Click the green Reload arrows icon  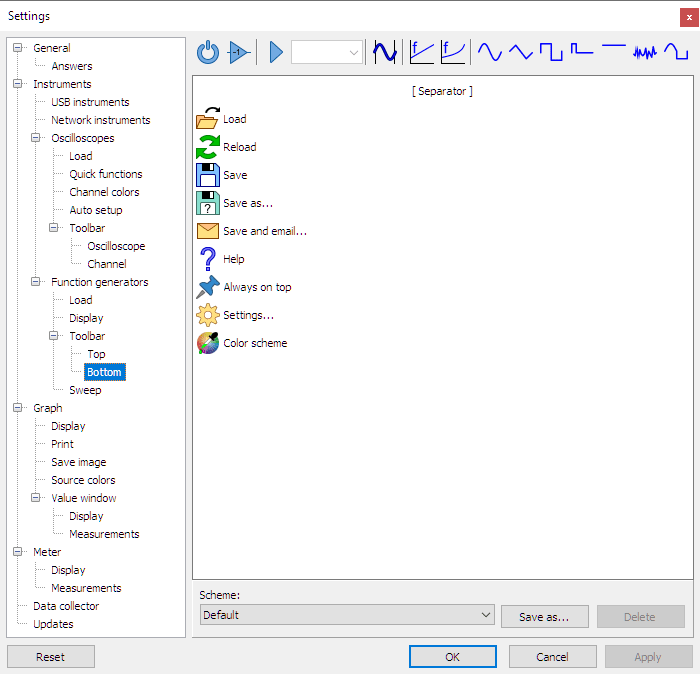208,147
